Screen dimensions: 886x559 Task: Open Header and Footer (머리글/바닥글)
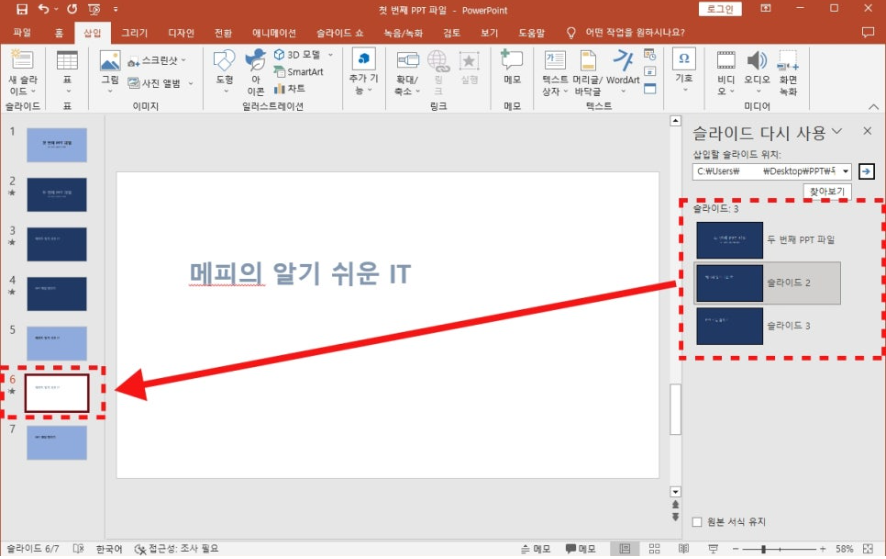(588, 73)
